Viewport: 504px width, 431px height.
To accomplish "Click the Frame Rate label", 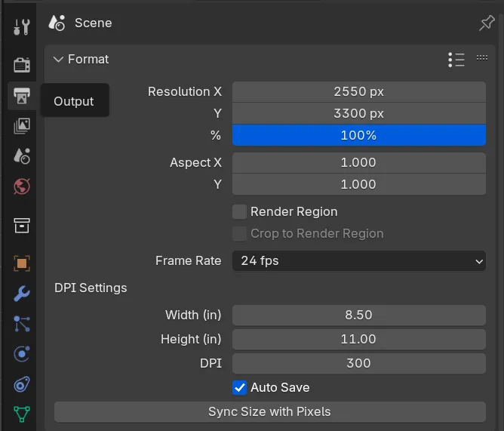I will (189, 261).
